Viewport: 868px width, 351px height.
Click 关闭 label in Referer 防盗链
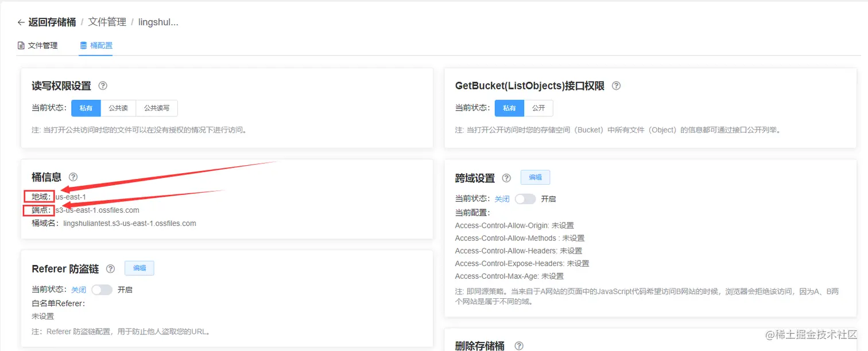[x=79, y=290]
